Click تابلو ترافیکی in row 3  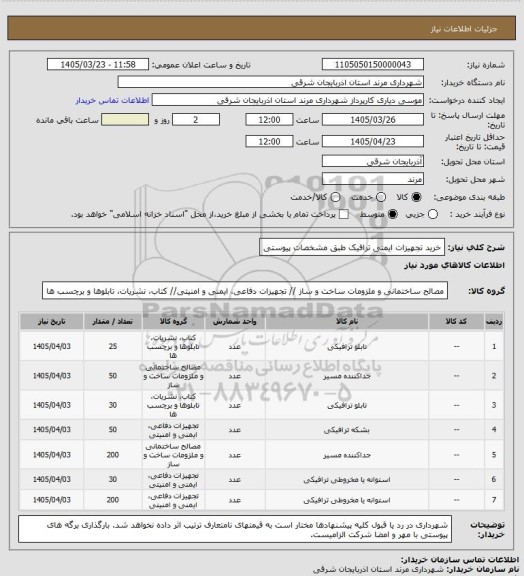tap(347, 406)
